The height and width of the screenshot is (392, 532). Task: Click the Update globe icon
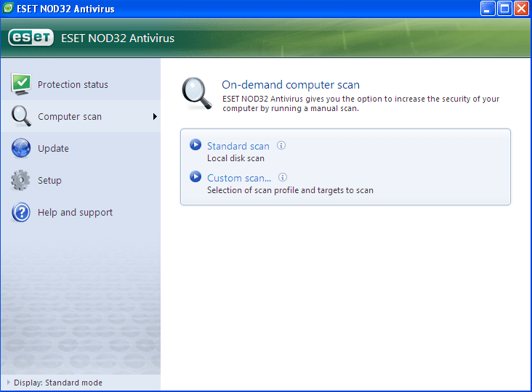pyautogui.click(x=20, y=148)
